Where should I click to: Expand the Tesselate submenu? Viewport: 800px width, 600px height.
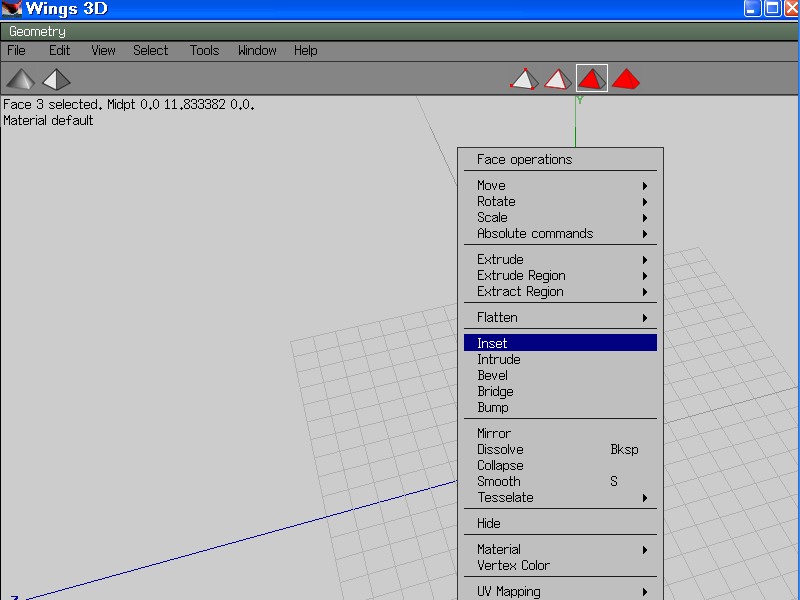click(x=560, y=497)
